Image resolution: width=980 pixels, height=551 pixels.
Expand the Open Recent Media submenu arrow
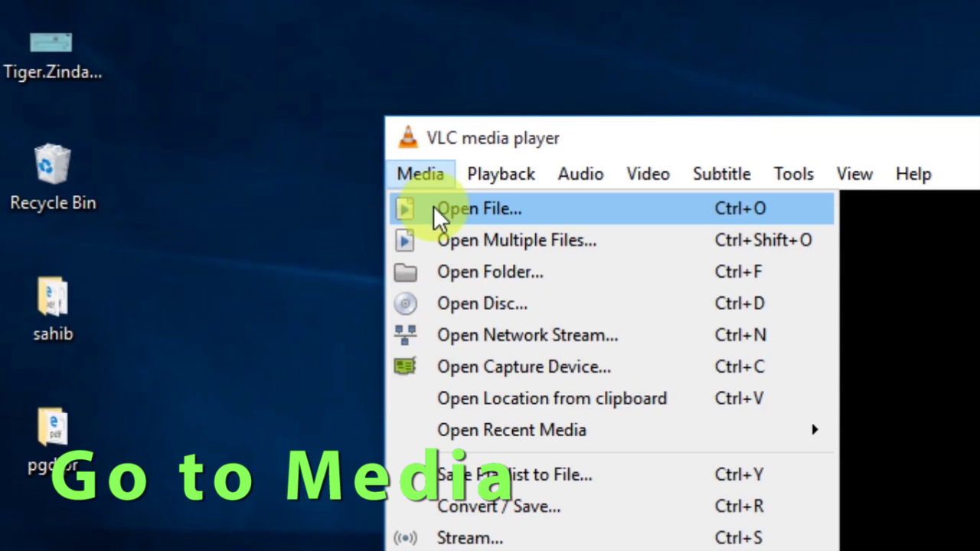coord(815,430)
